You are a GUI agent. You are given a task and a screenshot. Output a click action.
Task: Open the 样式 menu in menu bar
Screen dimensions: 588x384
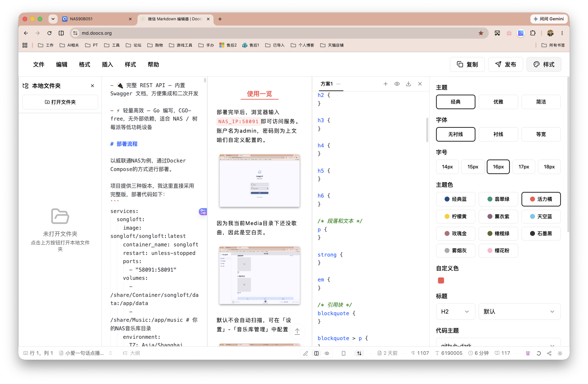click(x=130, y=65)
